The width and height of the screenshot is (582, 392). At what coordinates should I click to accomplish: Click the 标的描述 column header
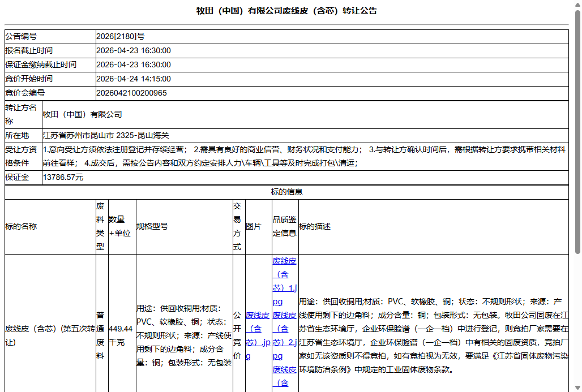tap(434, 227)
